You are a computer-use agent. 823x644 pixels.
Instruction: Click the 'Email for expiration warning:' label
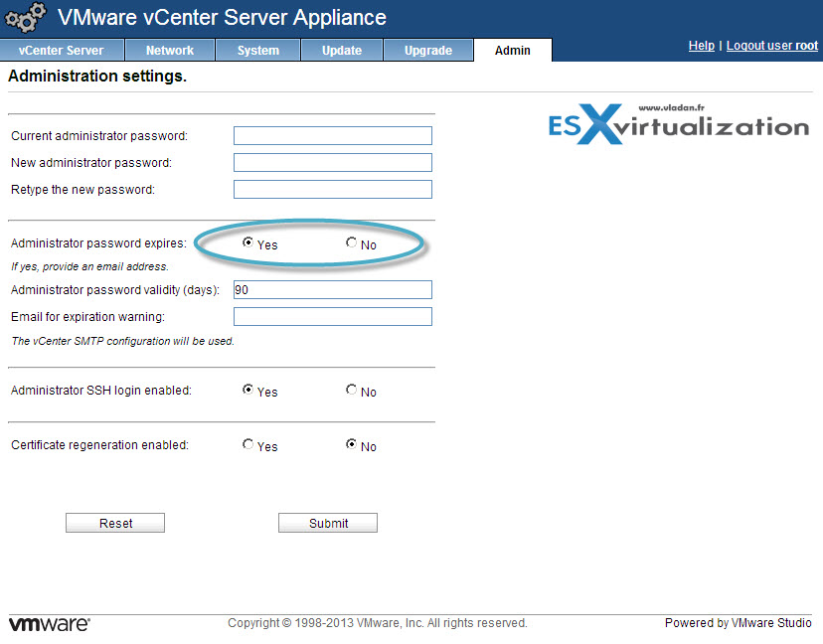point(87,317)
